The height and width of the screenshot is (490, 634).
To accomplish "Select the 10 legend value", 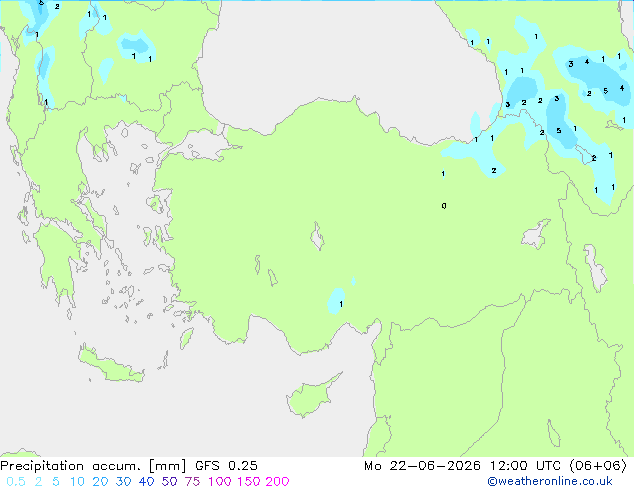I will tap(77, 482).
